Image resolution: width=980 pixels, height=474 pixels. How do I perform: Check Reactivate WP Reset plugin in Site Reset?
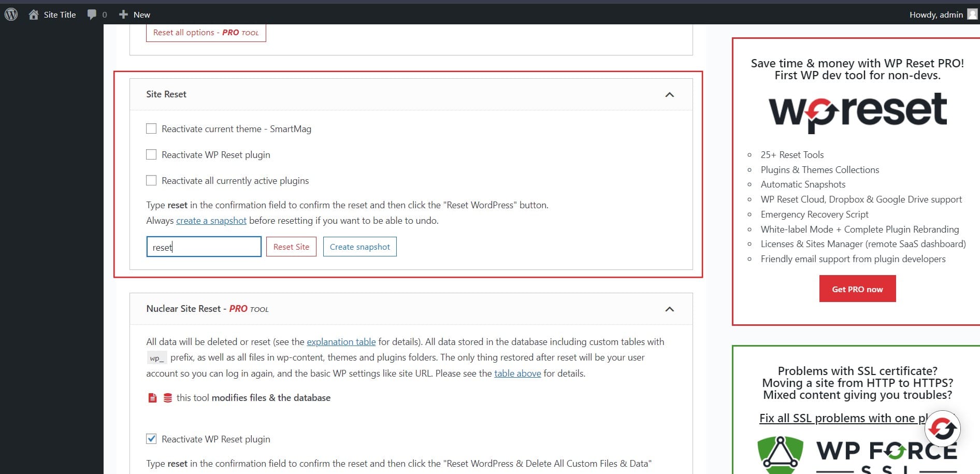point(151,154)
